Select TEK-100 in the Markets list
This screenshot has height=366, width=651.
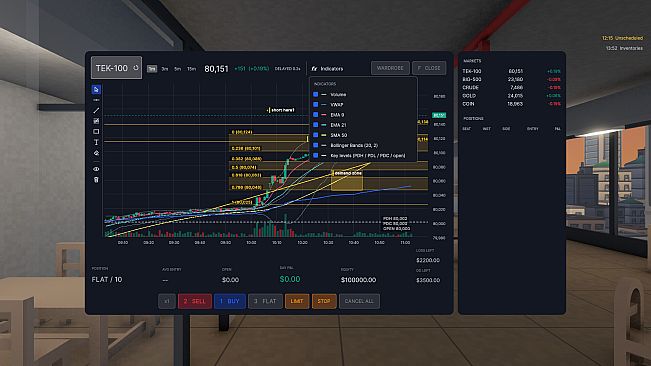(512, 71)
